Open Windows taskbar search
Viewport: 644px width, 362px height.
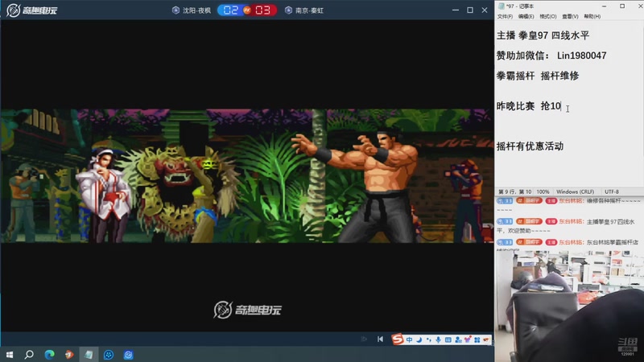point(29,355)
